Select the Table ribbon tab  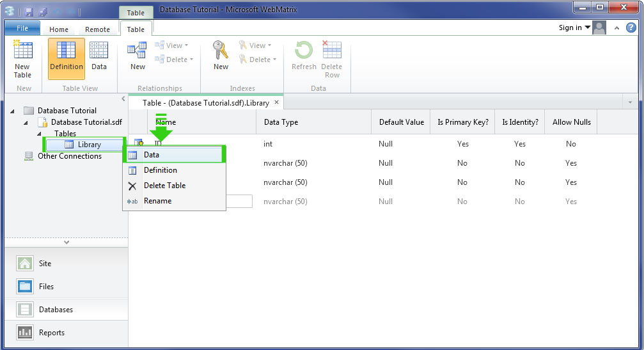[x=136, y=29]
